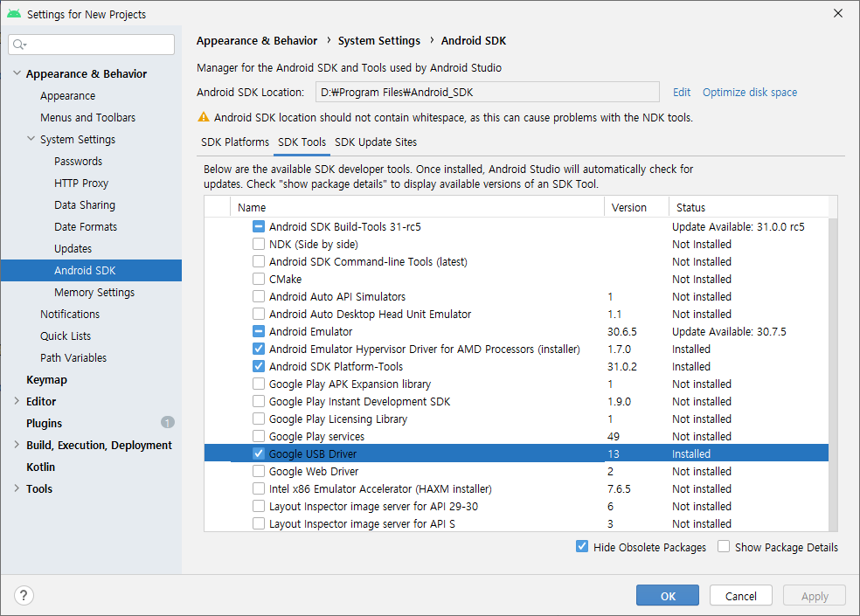Expand the Editor tree node
This screenshot has height=616, width=860.
click(x=17, y=401)
